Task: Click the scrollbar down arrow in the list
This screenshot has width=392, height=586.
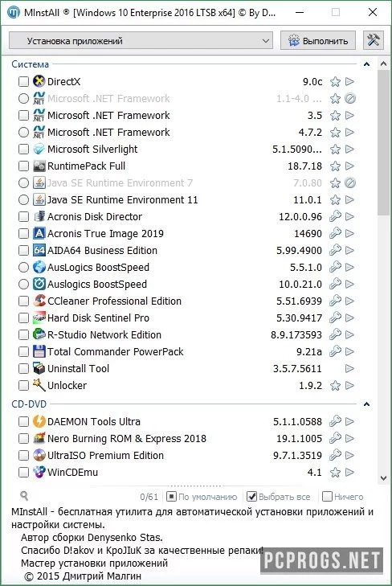Action: pos(383,478)
